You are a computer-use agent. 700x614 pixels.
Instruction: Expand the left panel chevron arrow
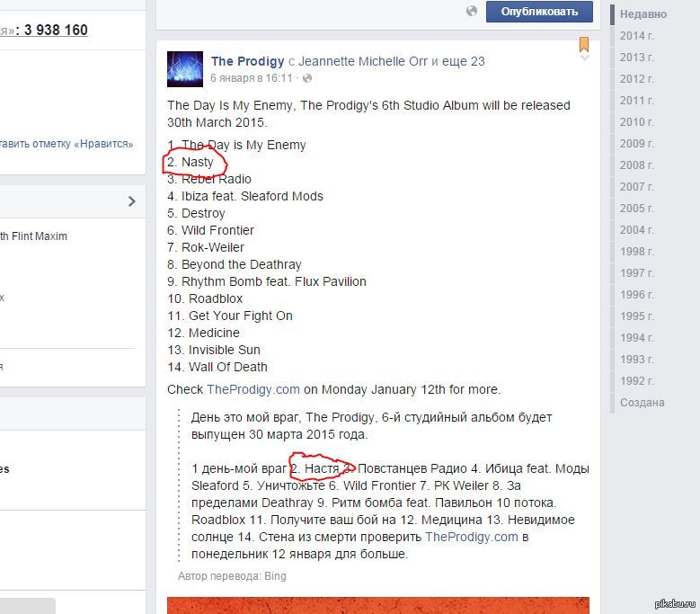point(131,201)
